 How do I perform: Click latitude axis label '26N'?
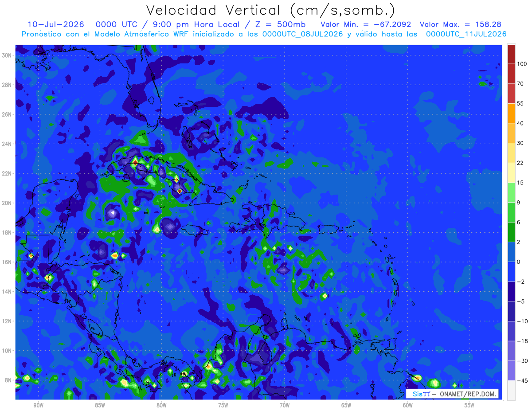point(7,114)
